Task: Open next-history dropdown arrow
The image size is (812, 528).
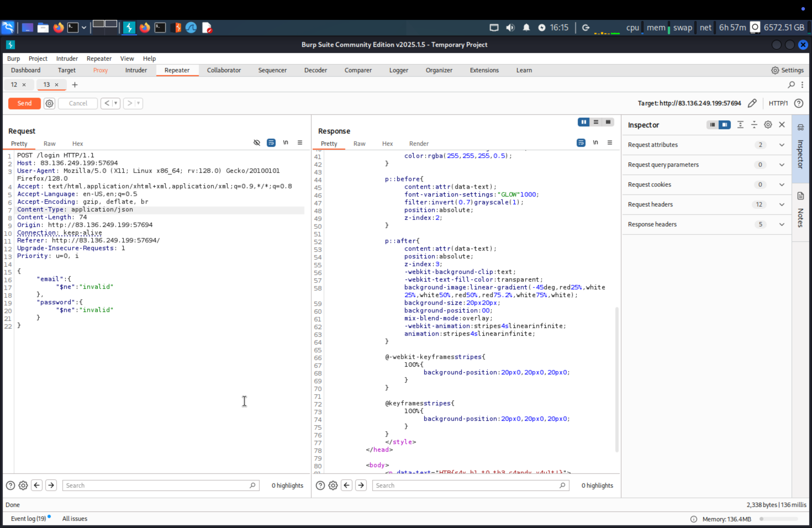Action: tap(138, 103)
